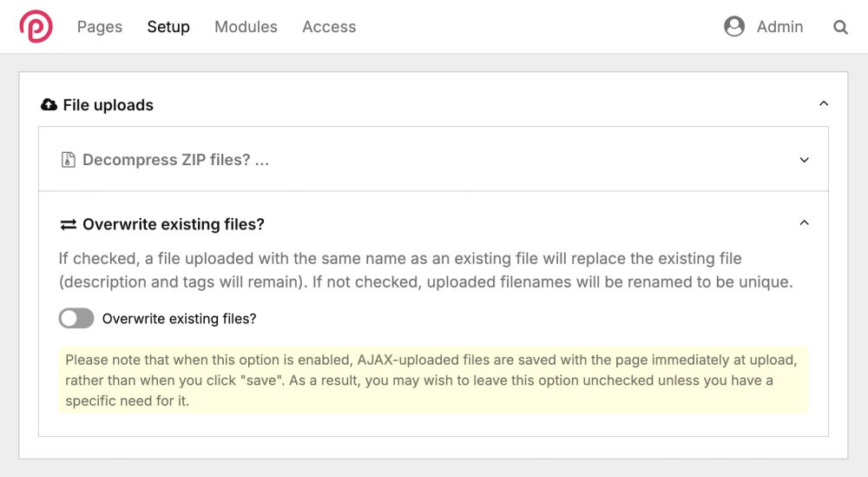The height and width of the screenshot is (477, 868).
Task: Click the yellow AJAX-upload notice box
Action: (x=432, y=381)
